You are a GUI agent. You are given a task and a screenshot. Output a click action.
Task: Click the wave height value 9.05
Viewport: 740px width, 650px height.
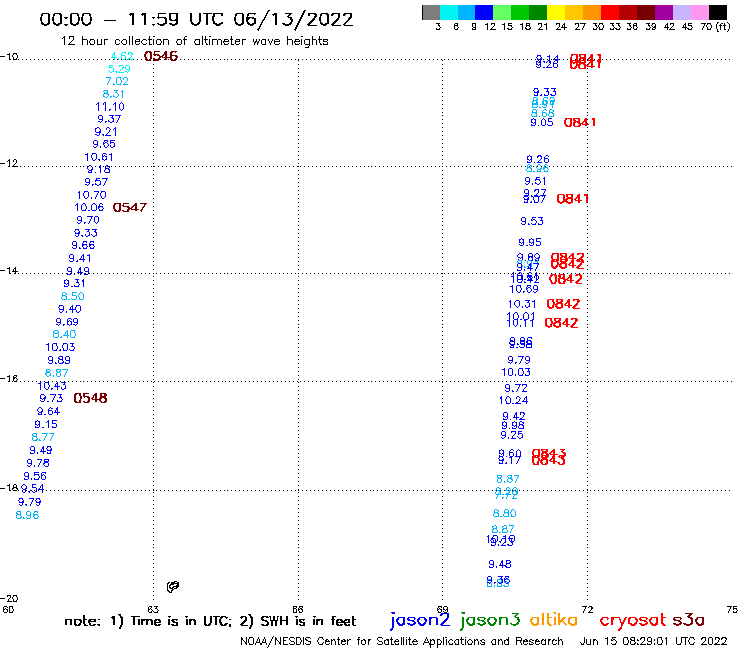coord(542,122)
